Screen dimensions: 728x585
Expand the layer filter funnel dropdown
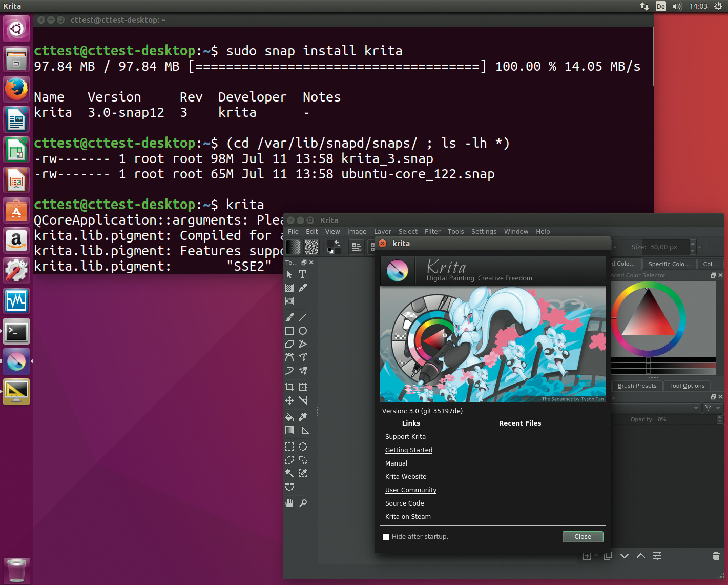click(x=713, y=408)
